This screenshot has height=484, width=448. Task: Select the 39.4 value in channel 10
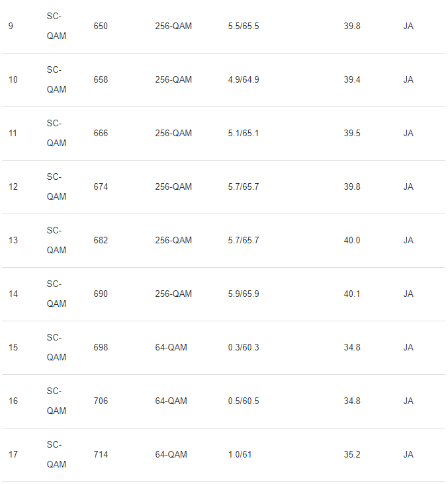coord(352,80)
